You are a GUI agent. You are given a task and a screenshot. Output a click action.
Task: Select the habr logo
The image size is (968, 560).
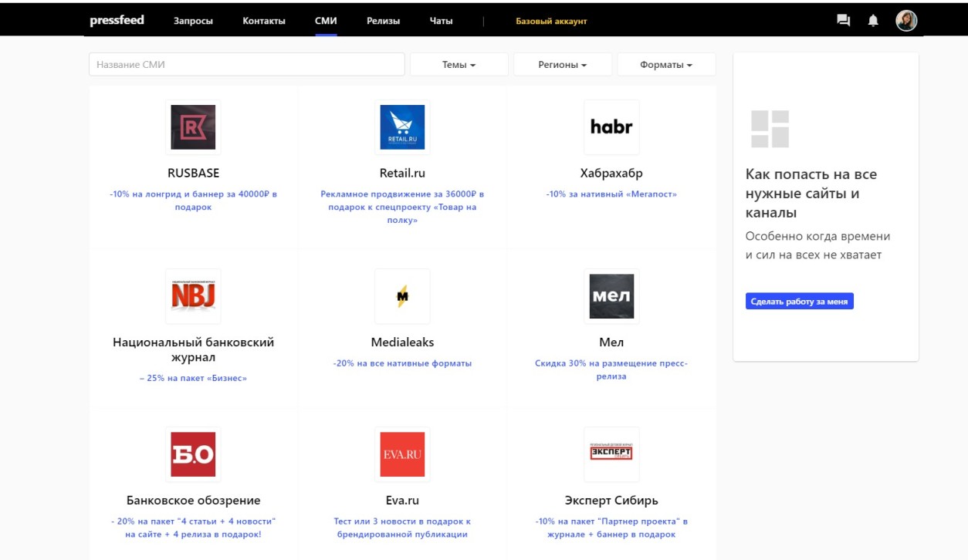[611, 127]
